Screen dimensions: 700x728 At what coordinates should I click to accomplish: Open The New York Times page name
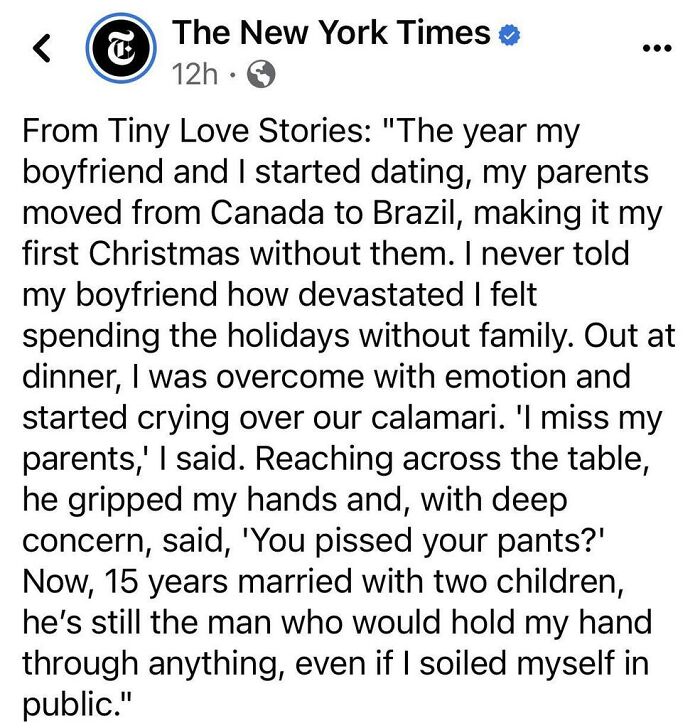[x=331, y=33]
